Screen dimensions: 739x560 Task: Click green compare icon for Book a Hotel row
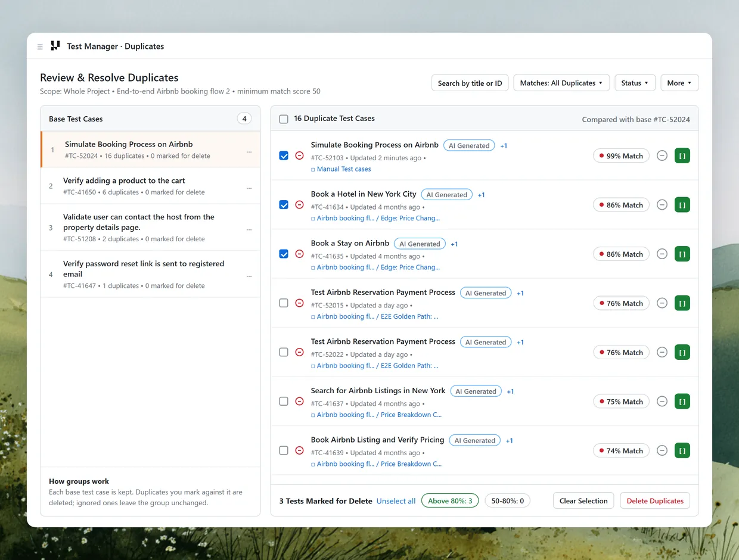click(682, 205)
